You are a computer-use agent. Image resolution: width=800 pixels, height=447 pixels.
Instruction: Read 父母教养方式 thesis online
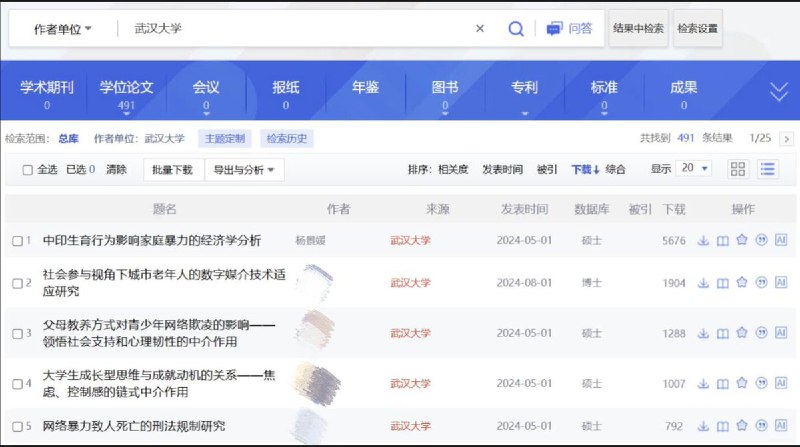coord(722,333)
